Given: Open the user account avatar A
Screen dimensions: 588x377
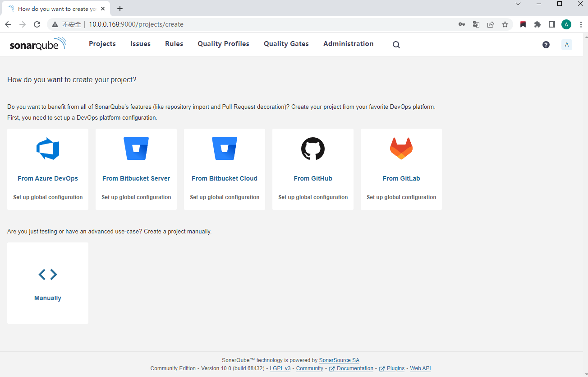Looking at the screenshot, I should [567, 44].
